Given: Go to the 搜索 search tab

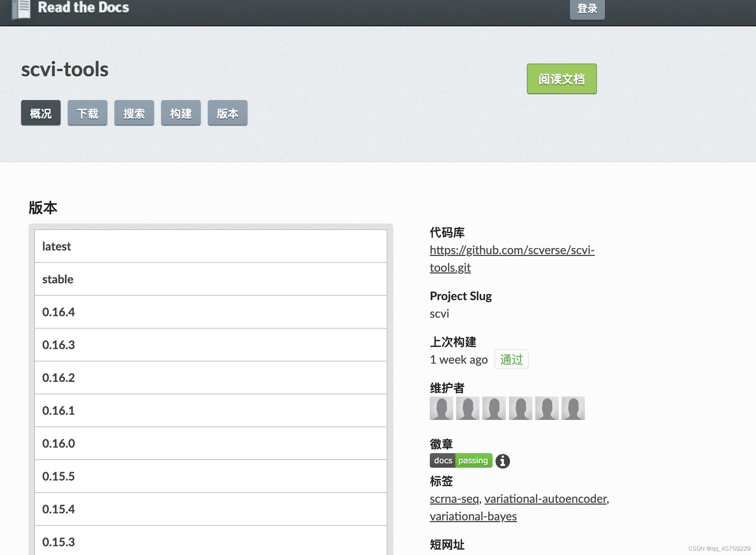Looking at the screenshot, I should pyautogui.click(x=134, y=113).
